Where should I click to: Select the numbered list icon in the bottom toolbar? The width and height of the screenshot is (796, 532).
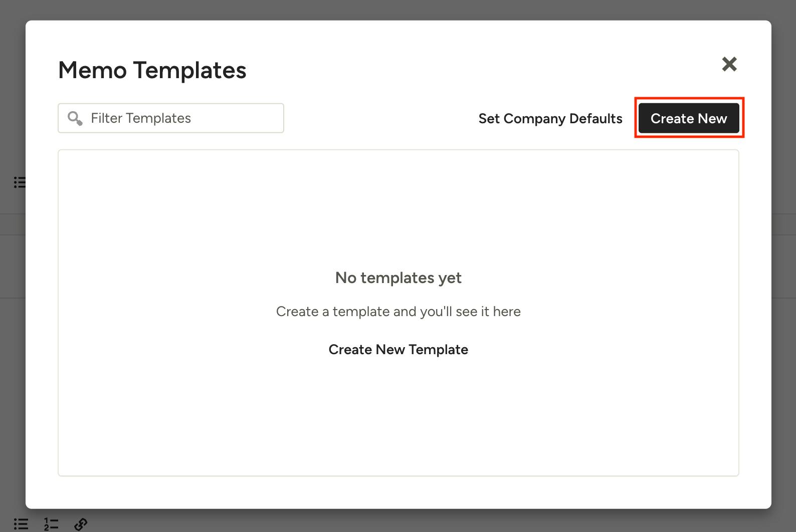[x=50, y=524]
